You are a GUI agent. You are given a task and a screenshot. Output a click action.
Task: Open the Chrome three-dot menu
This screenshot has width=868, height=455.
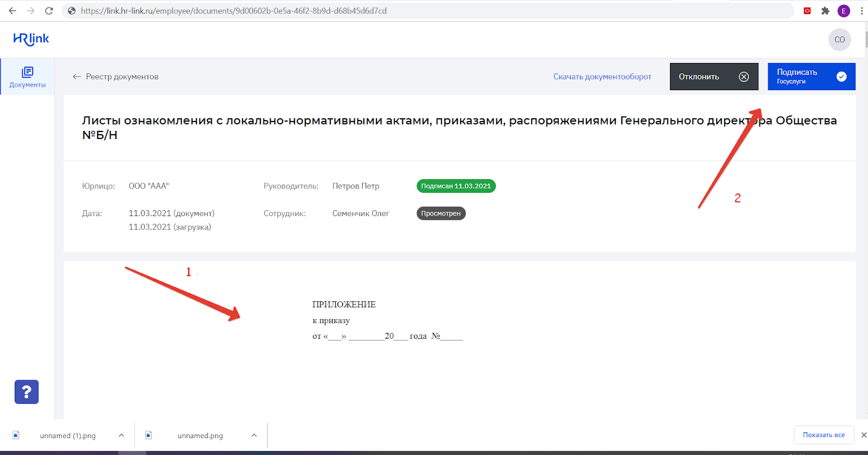pyautogui.click(x=861, y=11)
